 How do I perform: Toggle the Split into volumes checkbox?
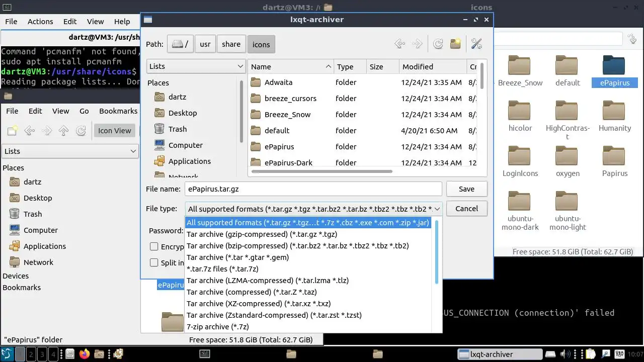click(154, 262)
